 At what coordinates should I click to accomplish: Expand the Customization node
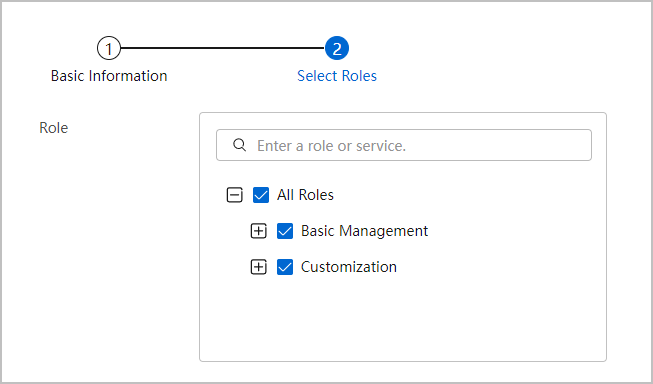[x=259, y=267]
